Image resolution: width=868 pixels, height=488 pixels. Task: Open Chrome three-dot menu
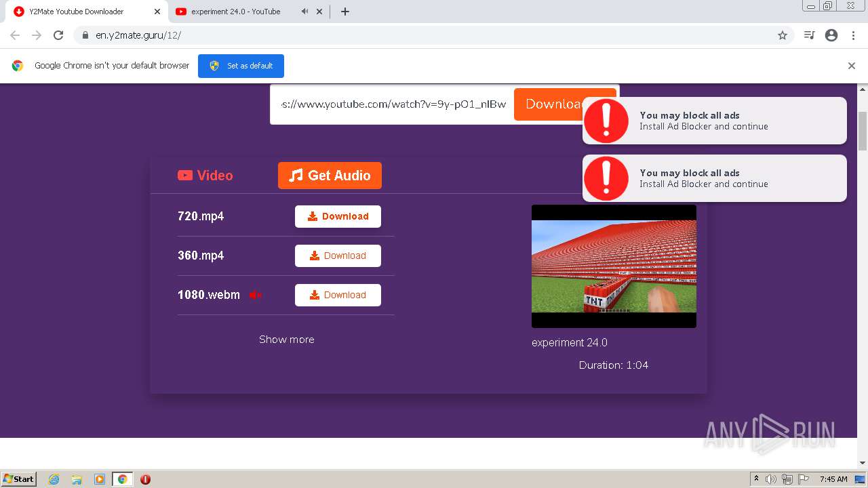tap(853, 35)
